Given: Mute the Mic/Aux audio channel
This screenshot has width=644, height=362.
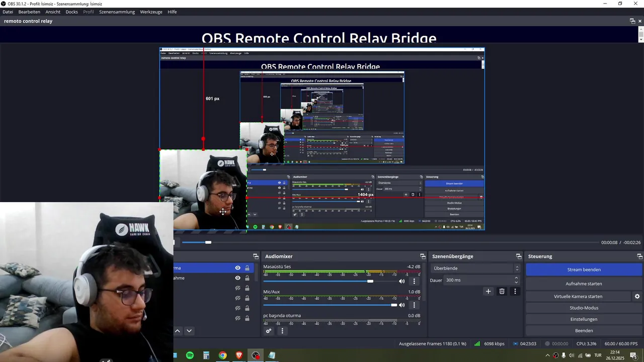Looking at the screenshot, I should click(401, 305).
